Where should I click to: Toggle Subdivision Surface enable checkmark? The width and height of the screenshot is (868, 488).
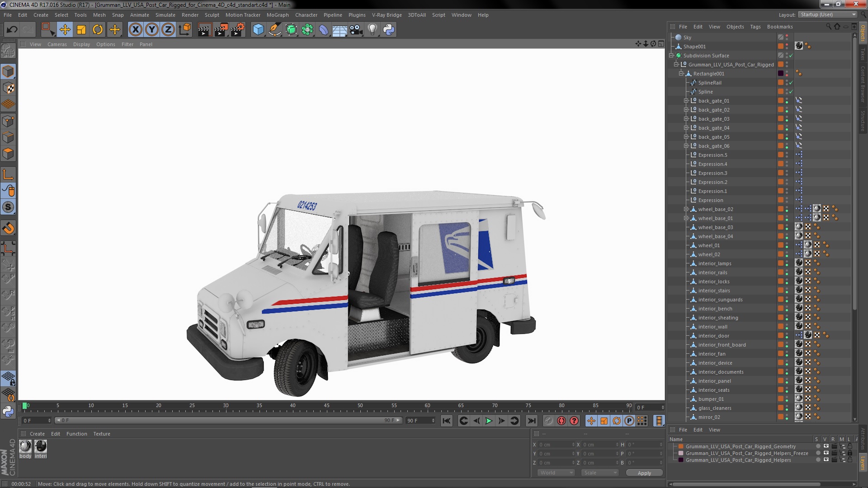[x=791, y=56]
